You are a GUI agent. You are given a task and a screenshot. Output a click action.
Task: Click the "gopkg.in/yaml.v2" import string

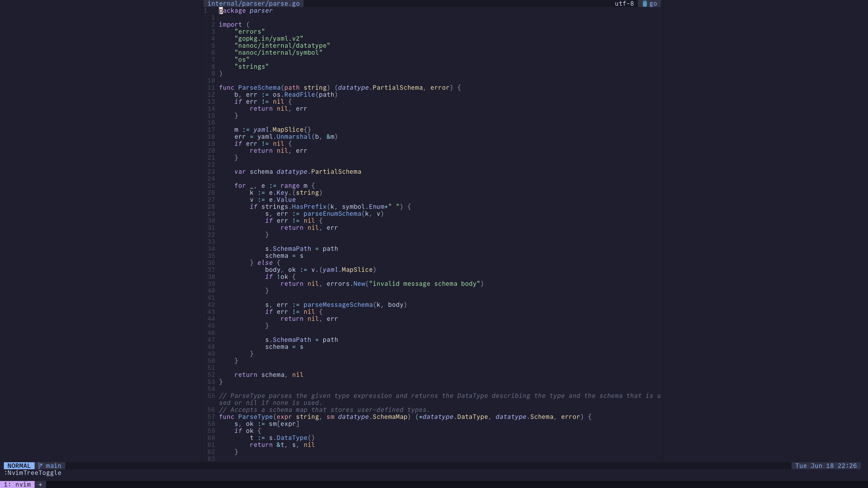269,39
